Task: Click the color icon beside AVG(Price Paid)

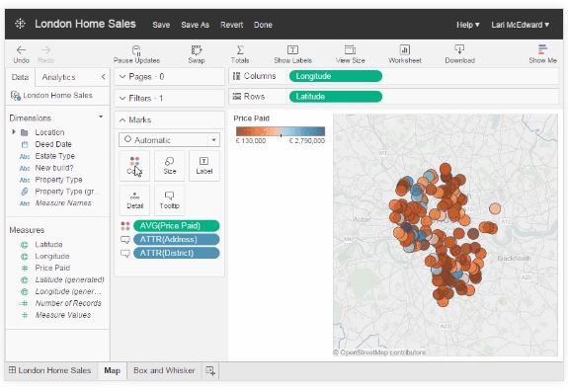Action: [x=125, y=226]
